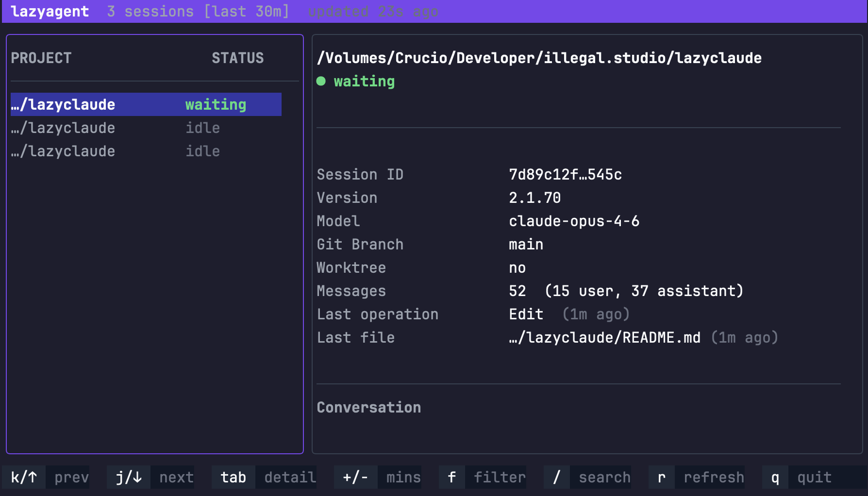This screenshot has height=496, width=868.
Task: Expand the Conversation section
Action: coord(369,407)
